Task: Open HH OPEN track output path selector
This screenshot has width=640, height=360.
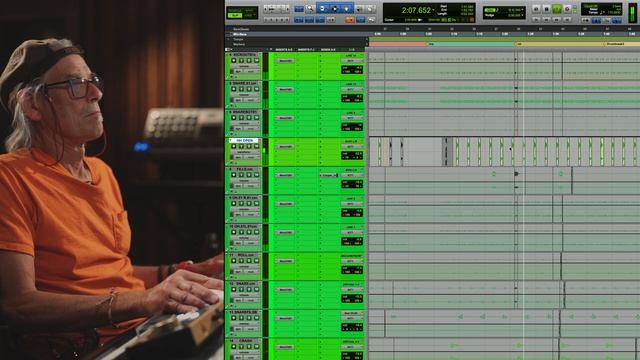Action: (351, 147)
